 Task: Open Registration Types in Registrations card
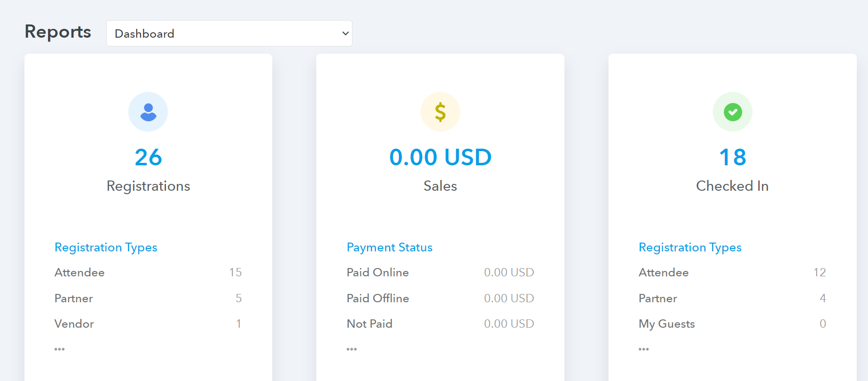[x=106, y=247]
